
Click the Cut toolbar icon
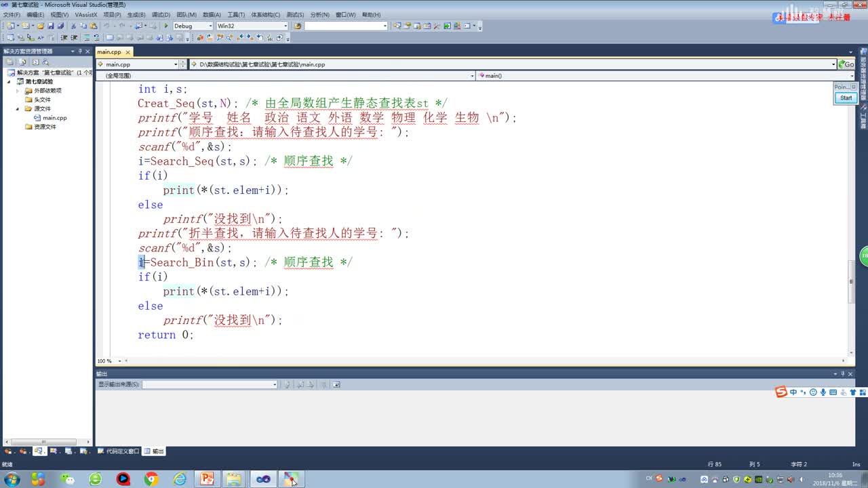point(73,26)
